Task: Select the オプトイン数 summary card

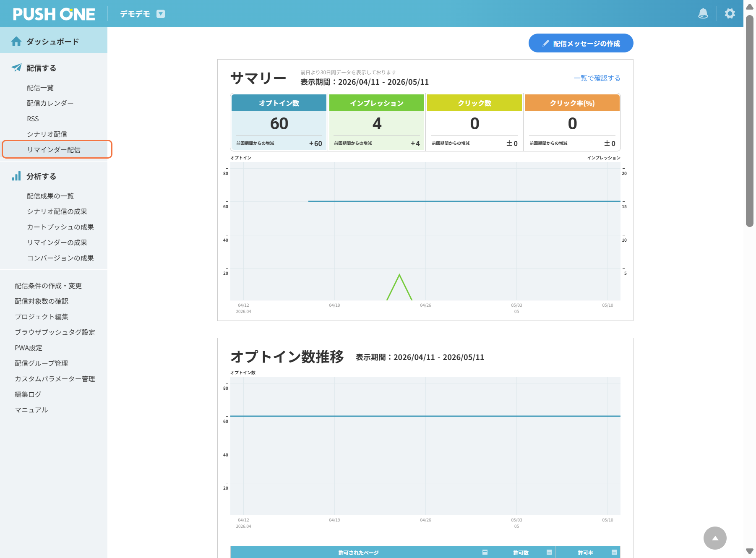Action: coord(279,122)
